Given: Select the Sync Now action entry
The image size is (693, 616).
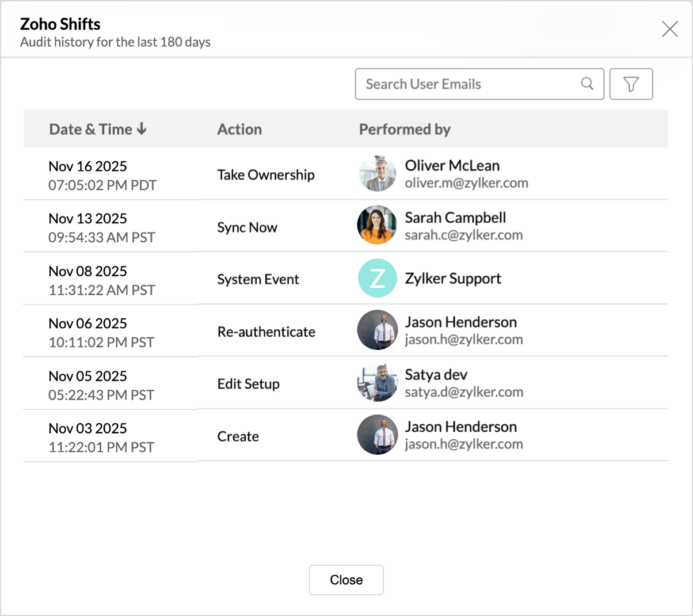Looking at the screenshot, I should (247, 227).
